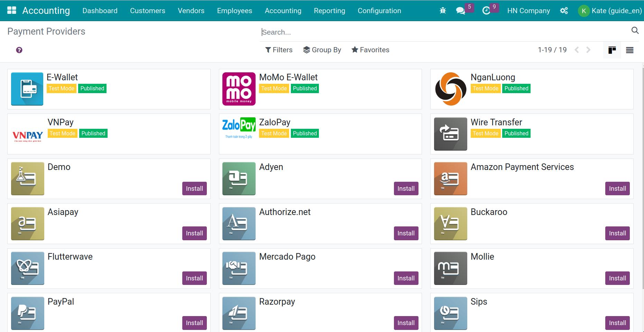Screen dimensions: 644x332
Task: Install the Sips provider
Action: point(617,323)
